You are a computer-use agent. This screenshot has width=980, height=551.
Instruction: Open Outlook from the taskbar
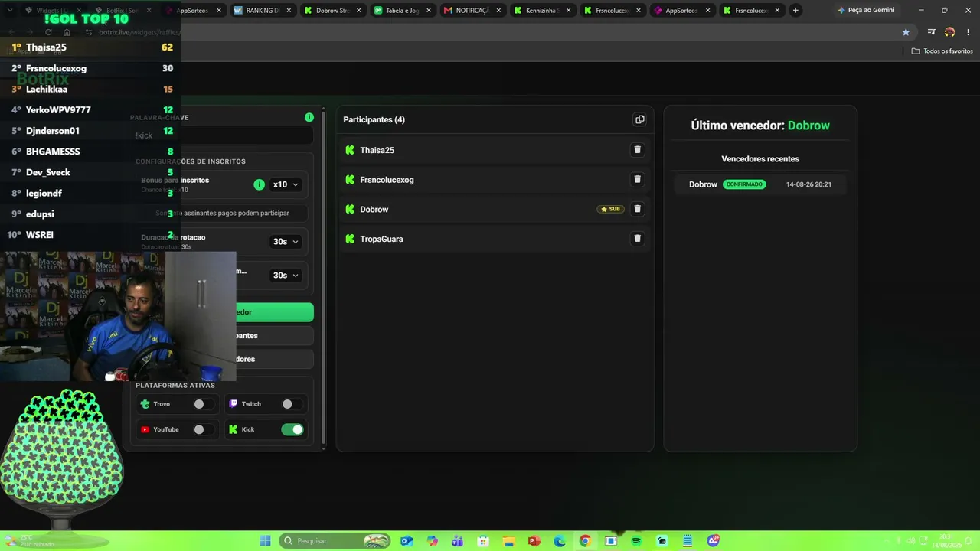tap(407, 541)
